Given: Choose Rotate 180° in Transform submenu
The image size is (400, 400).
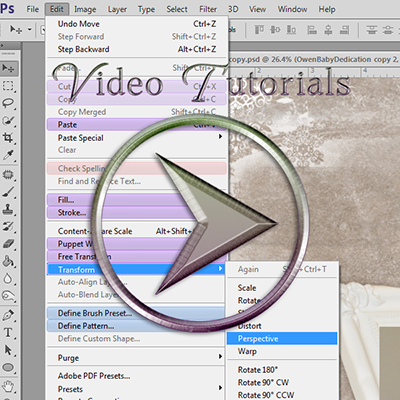Looking at the screenshot, I should click(282, 370).
